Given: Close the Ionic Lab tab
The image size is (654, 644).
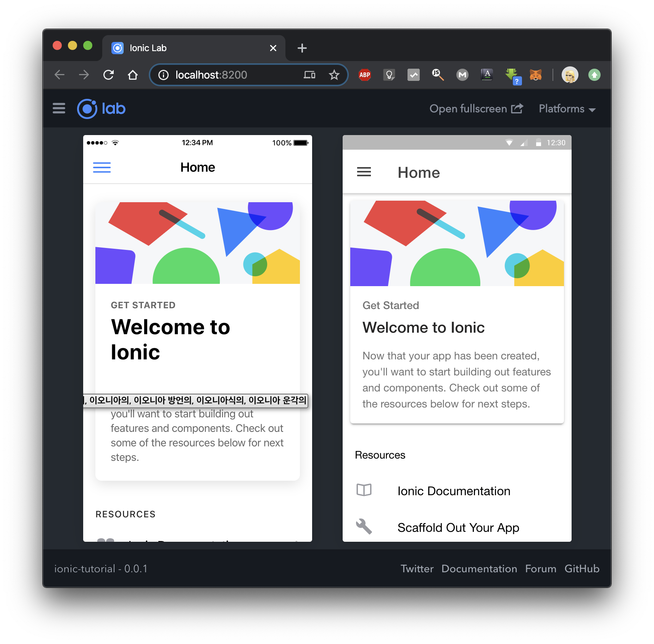Looking at the screenshot, I should tap(273, 48).
